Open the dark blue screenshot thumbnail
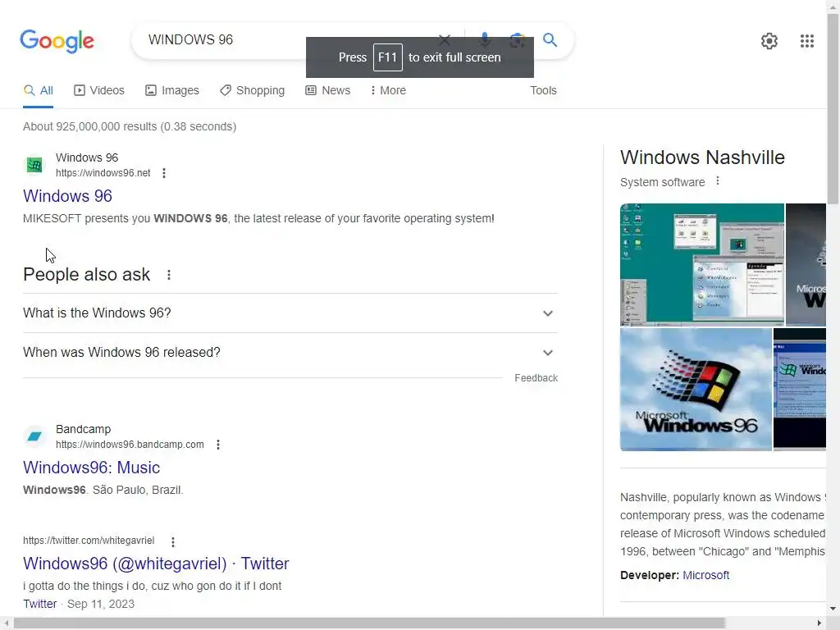 point(800,390)
